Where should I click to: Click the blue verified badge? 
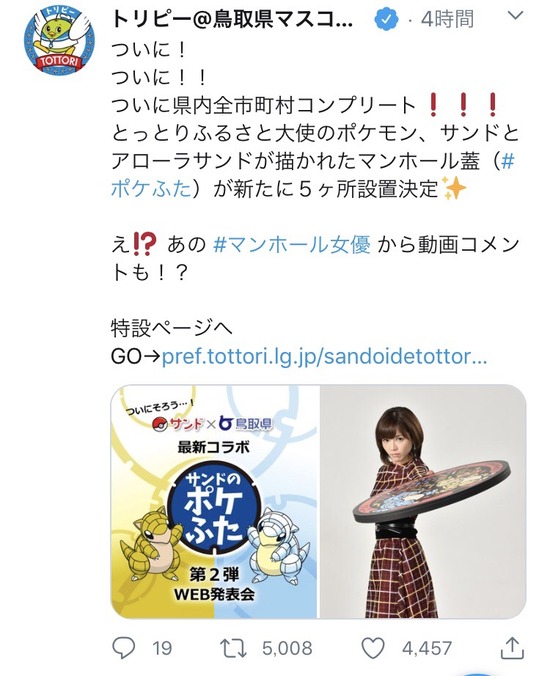click(386, 19)
